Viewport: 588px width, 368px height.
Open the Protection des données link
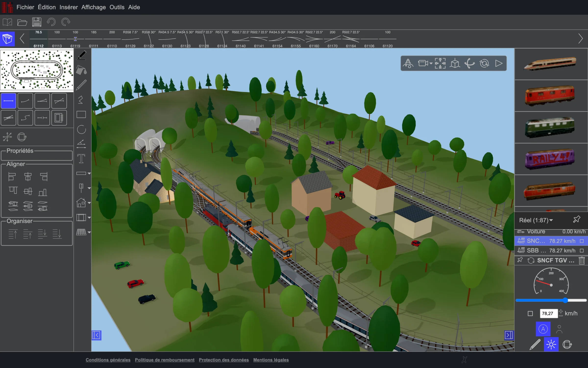[x=224, y=360]
